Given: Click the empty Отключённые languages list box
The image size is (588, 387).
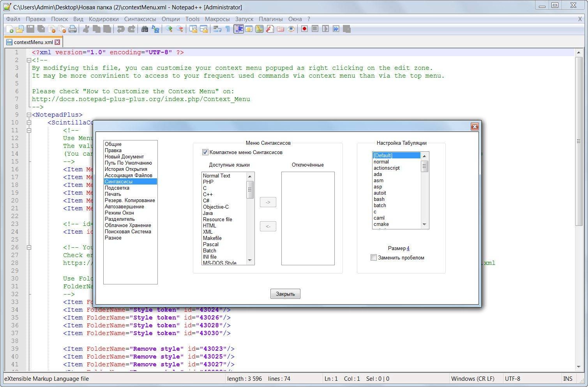Looking at the screenshot, I should tap(308, 218).
